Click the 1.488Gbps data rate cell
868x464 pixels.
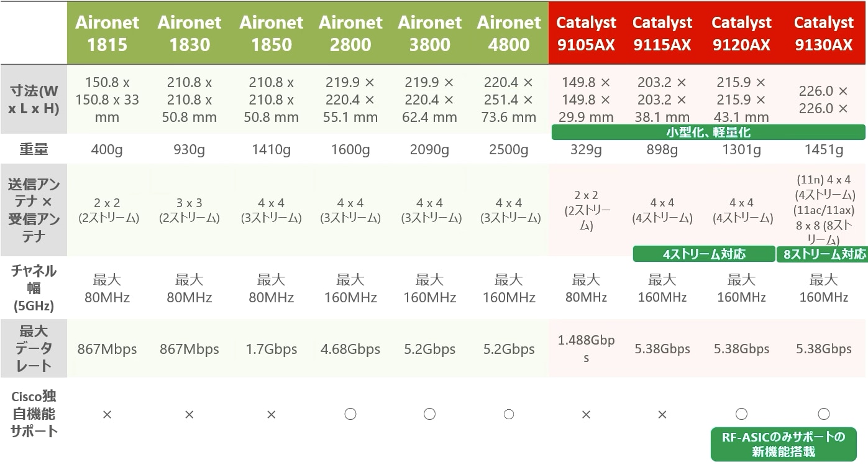[586, 349]
